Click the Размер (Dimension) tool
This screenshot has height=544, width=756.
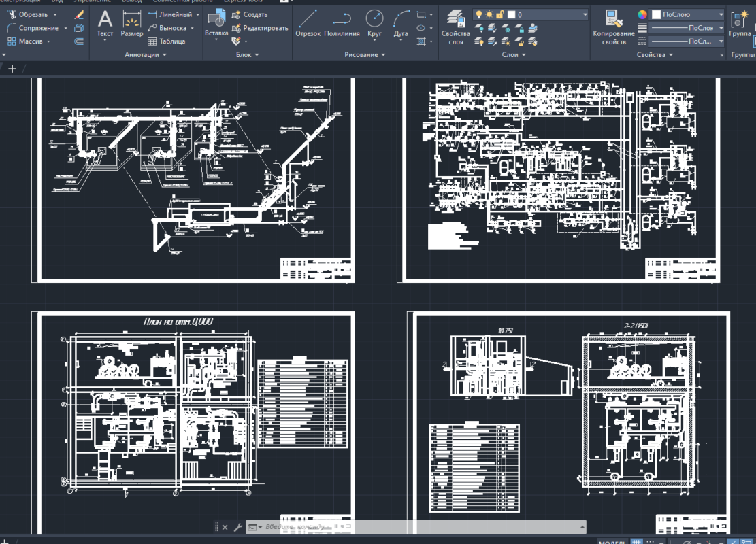pyautogui.click(x=131, y=24)
